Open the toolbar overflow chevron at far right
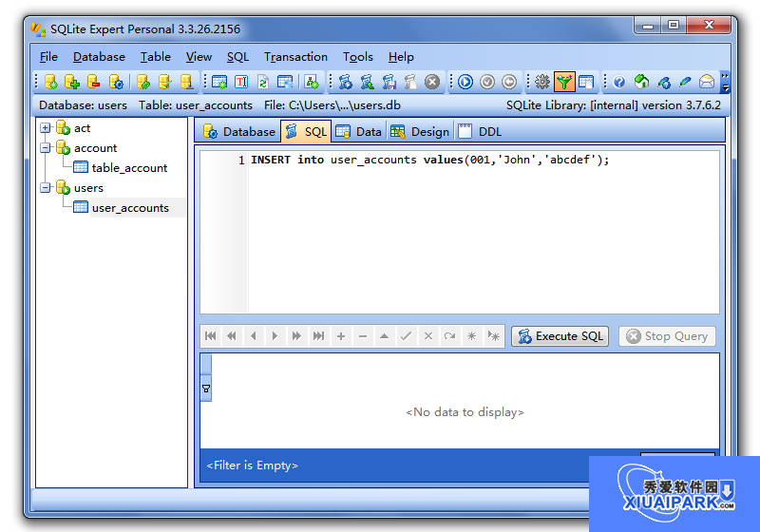Screen dimensions: 760x532 click(x=725, y=82)
